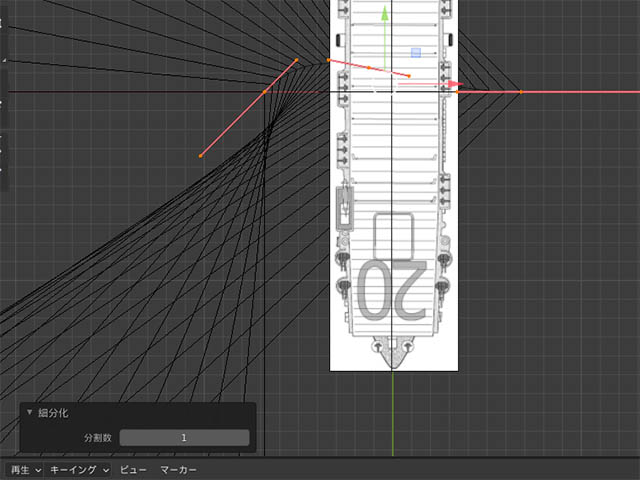Click the blue square plane handle of gizmo

coord(416,52)
